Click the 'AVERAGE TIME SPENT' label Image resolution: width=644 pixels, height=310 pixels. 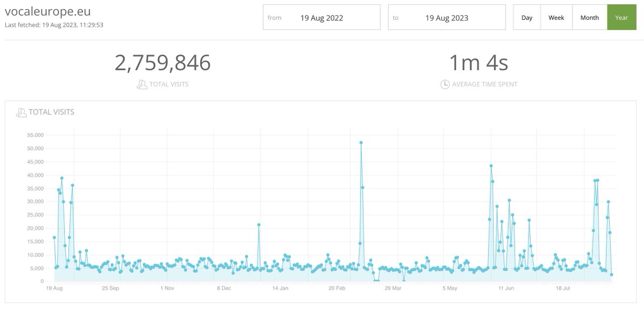[485, 84]
